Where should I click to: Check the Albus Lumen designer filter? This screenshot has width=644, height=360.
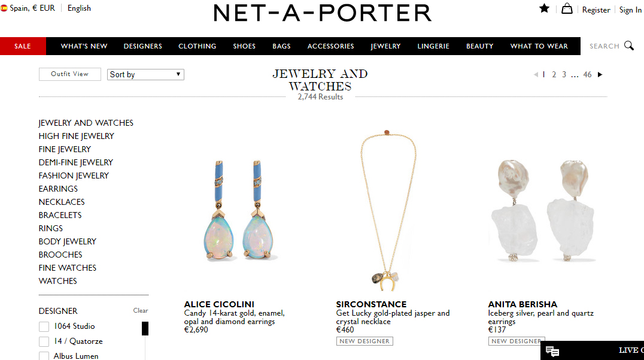click(x=44, y=356)
